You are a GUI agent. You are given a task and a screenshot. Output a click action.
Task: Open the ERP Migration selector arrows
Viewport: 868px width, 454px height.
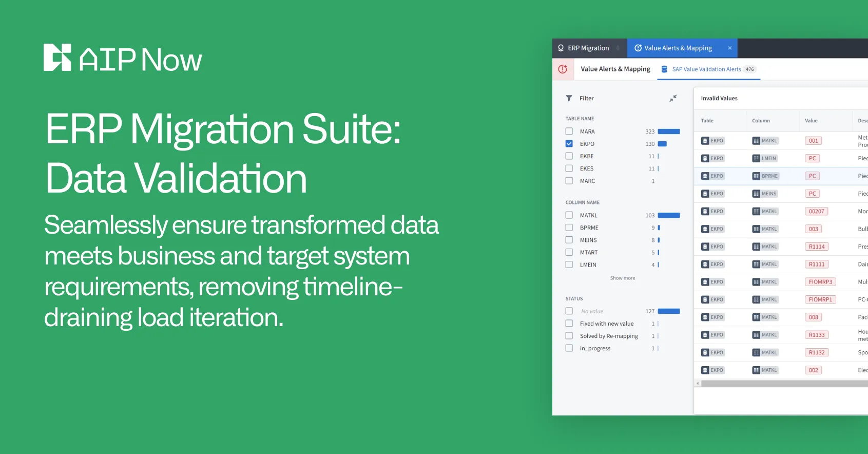[618, 48]
